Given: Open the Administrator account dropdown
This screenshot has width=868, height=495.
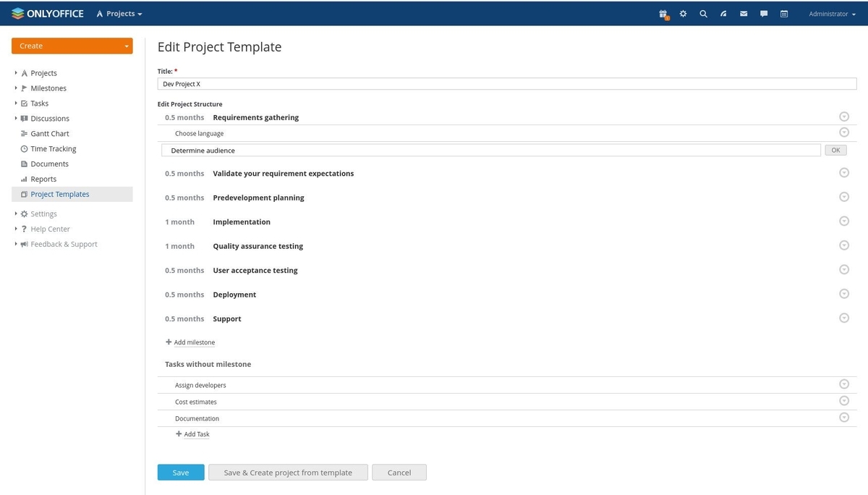Looking at the screenshot, I should coord(830,13).
